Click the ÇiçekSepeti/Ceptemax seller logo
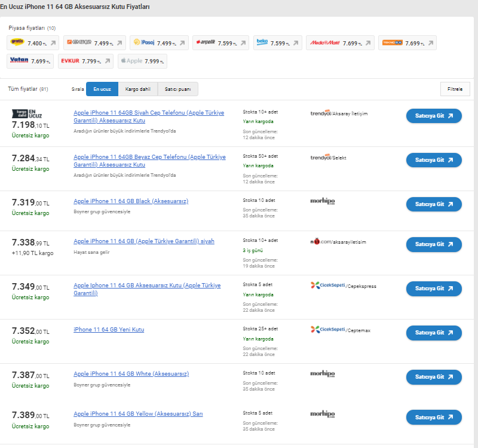This screenshot has height=448, width=478. (341, 330)
